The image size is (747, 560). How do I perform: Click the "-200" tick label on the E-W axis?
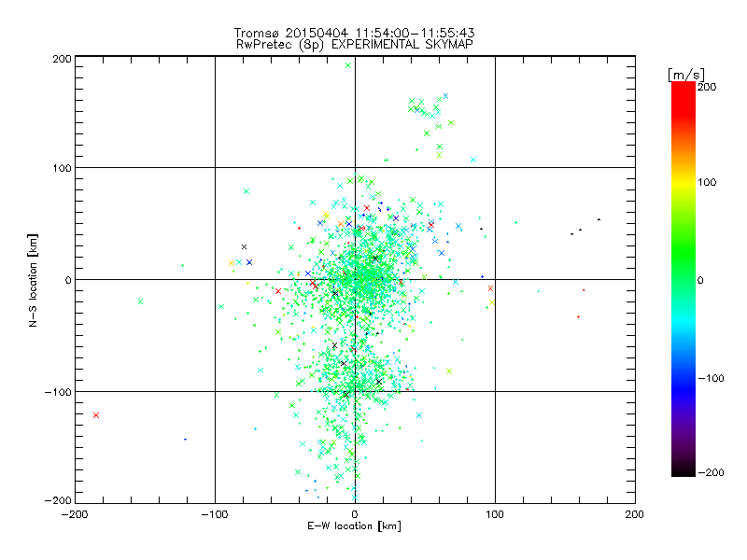click(75, 514)
